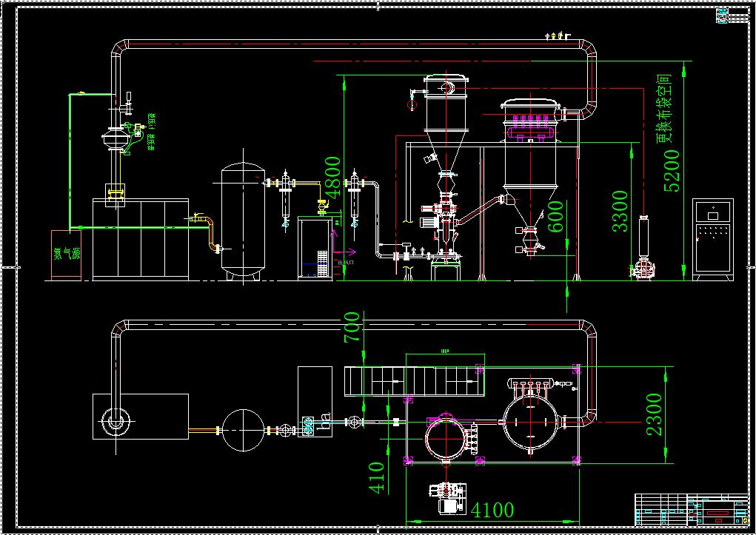
Task: Select the 410 dimension text
Action: (376, 478)
